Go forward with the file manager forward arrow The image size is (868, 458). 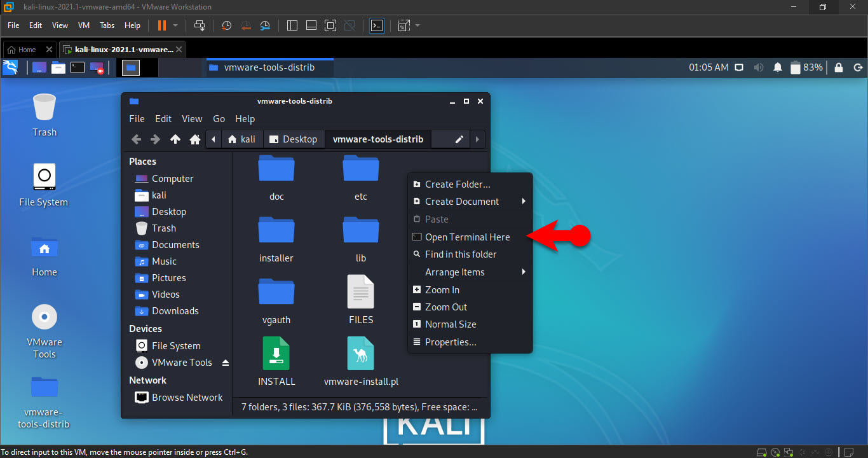point(155,139)
